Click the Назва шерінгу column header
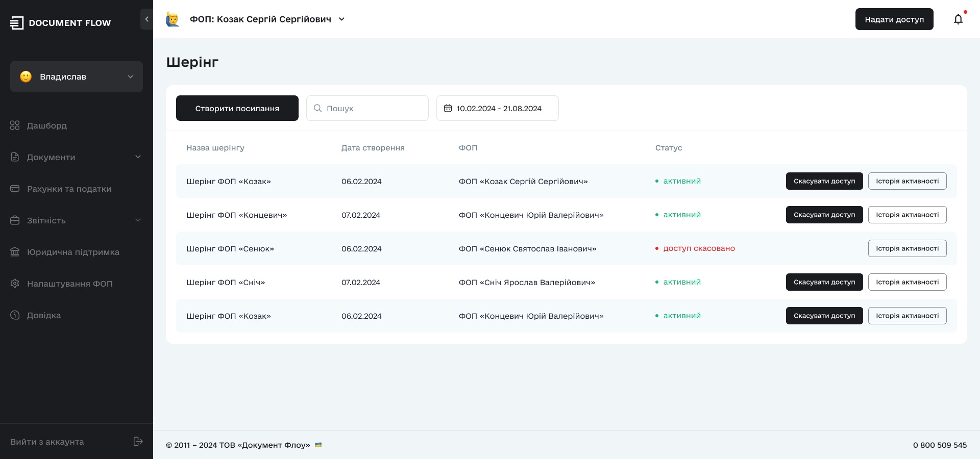The height and width of the screenshot is (459, 980). 215,148
